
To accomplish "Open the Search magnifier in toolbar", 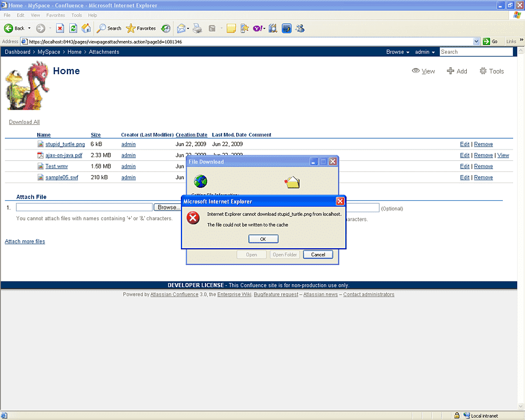I will (x=101, y=29).
